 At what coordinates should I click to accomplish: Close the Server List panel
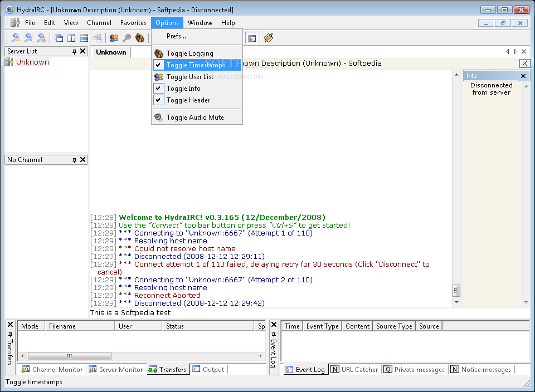pos(82,51)
